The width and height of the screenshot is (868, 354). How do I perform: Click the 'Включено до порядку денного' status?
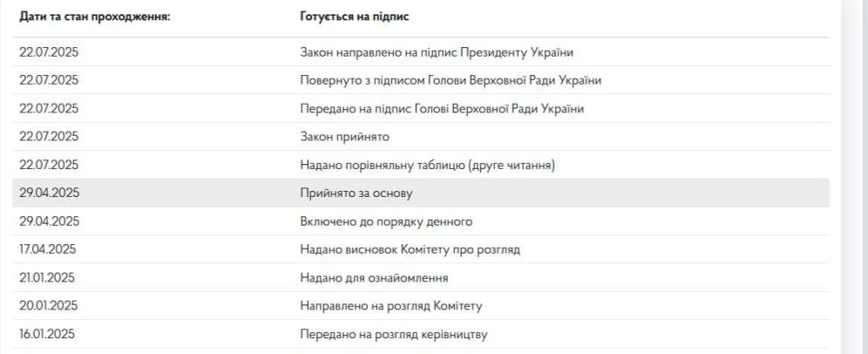pyautogui.click(x=386, y=221)
